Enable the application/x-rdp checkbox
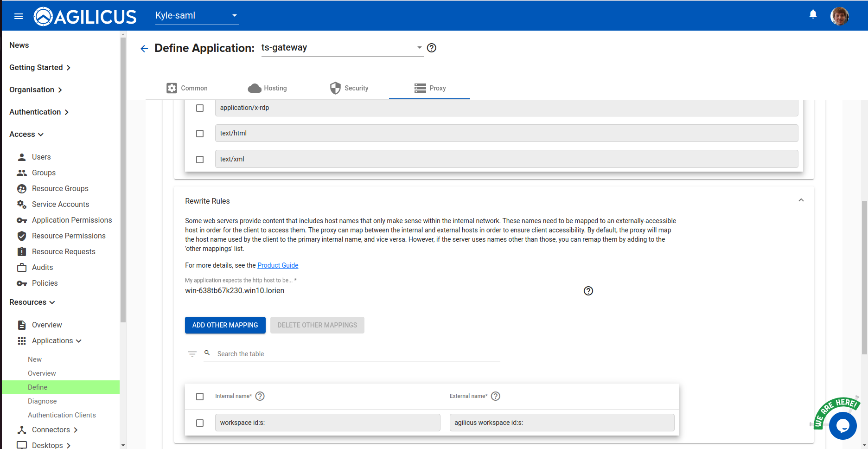868x449 pixels. 200,108
